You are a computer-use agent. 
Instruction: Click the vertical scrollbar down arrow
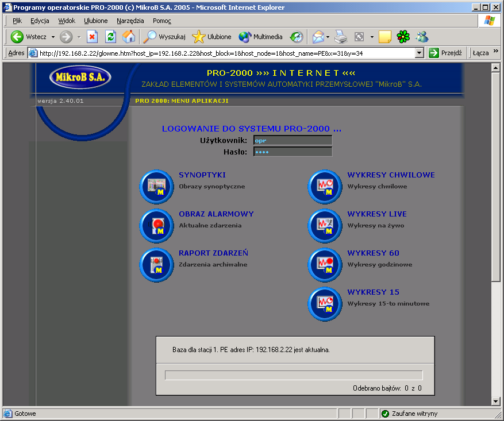coord(495,401)
